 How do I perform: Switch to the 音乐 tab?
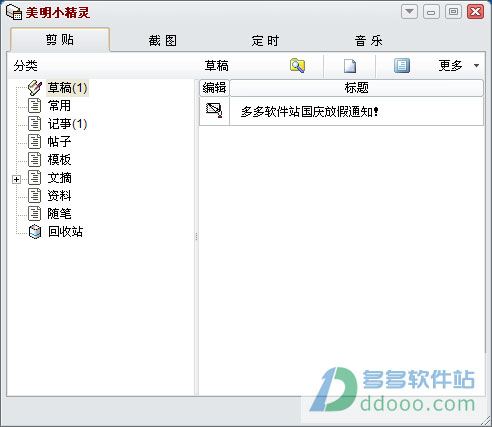pos(368,41)
